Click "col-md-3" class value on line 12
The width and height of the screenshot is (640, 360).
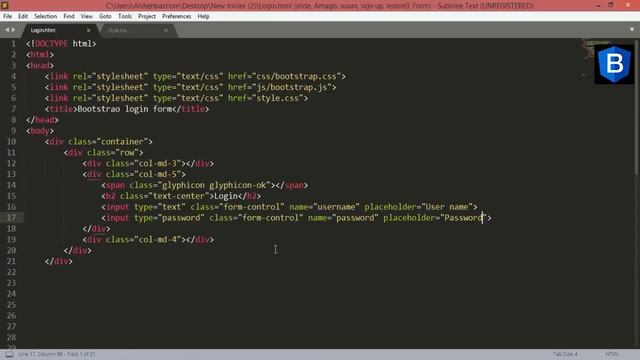(158, 163)
